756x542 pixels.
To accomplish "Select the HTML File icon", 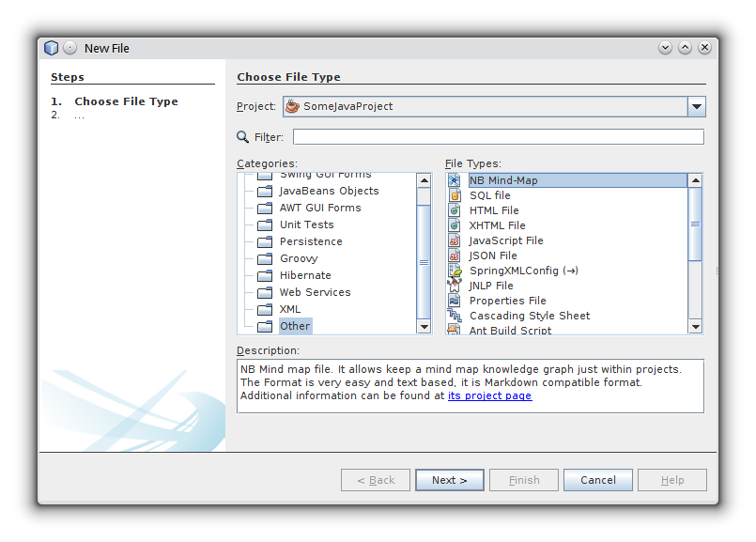I will pos(455,210).
